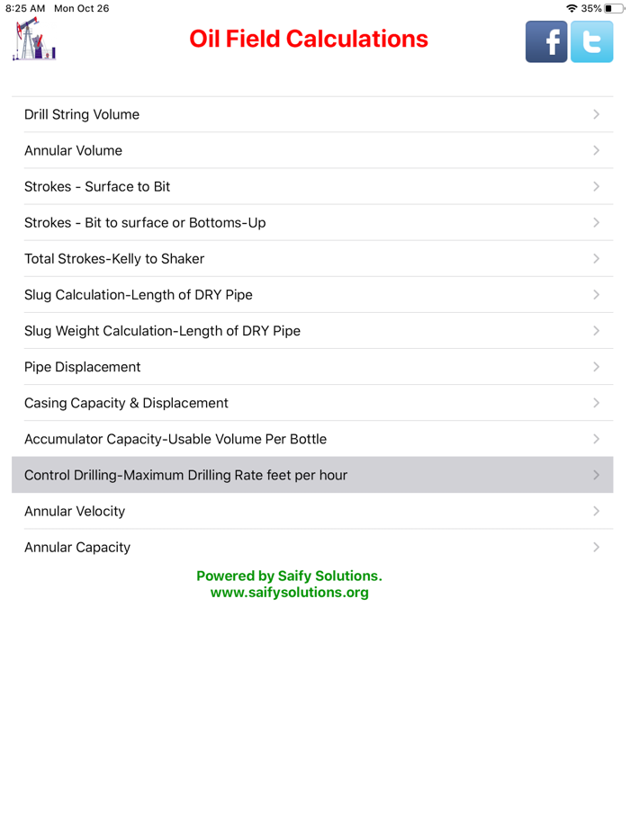630x840 pixels.
Task: Expand the Drill String Volume chevron
Action: [x=596, y=114]
